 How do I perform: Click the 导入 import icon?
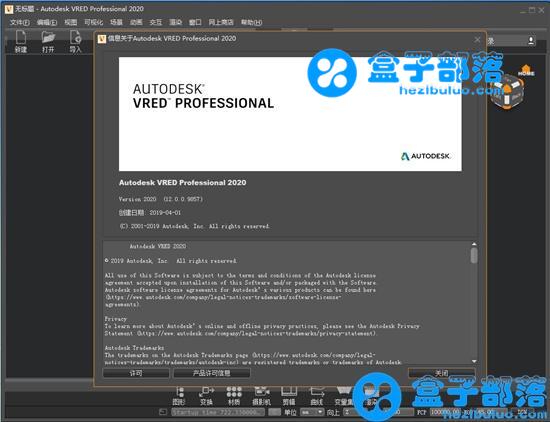click(75, 42)
